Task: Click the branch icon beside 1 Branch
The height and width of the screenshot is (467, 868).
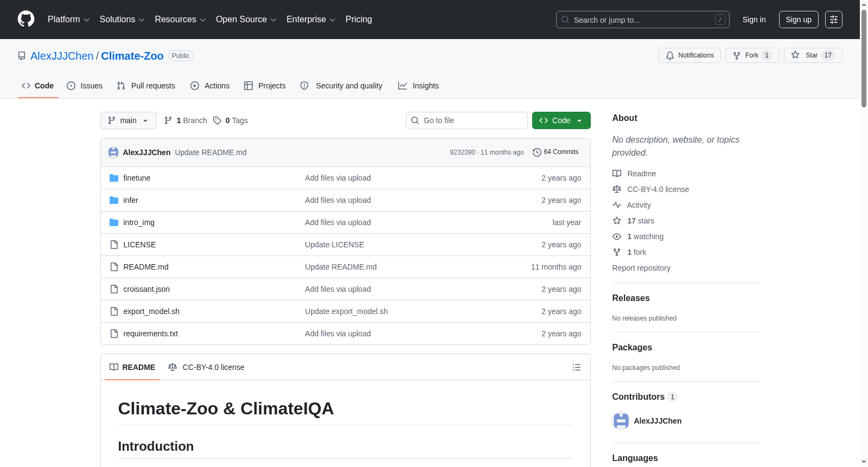Action: click(168, 120)
